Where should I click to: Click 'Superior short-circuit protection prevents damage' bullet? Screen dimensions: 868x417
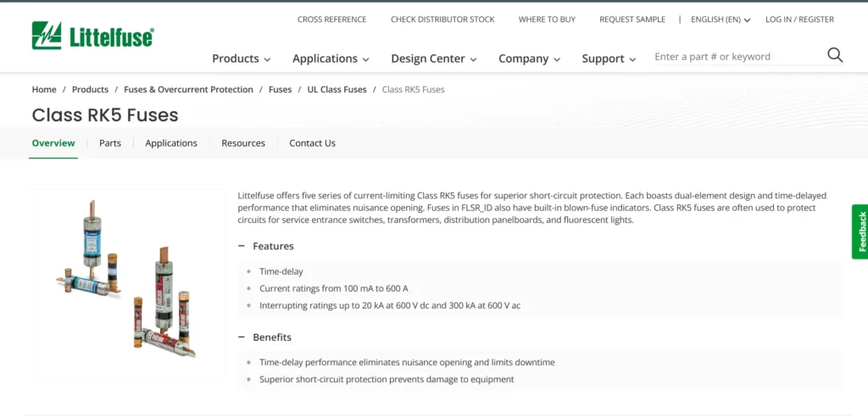387,380
